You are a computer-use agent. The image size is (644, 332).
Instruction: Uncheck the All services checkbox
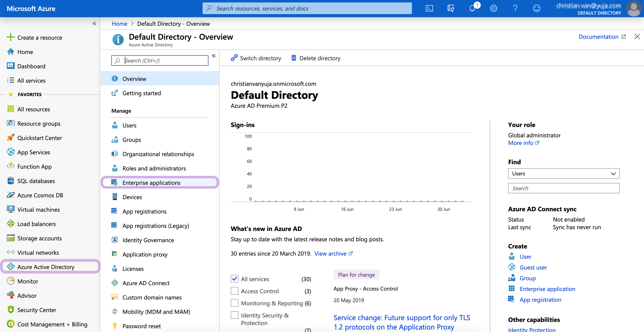(x=235, y=279)
